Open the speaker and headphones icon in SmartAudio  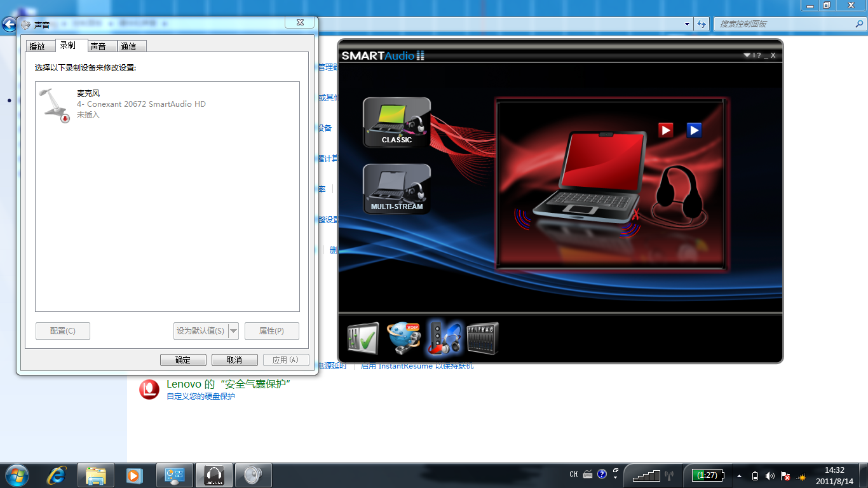(445, 337)
